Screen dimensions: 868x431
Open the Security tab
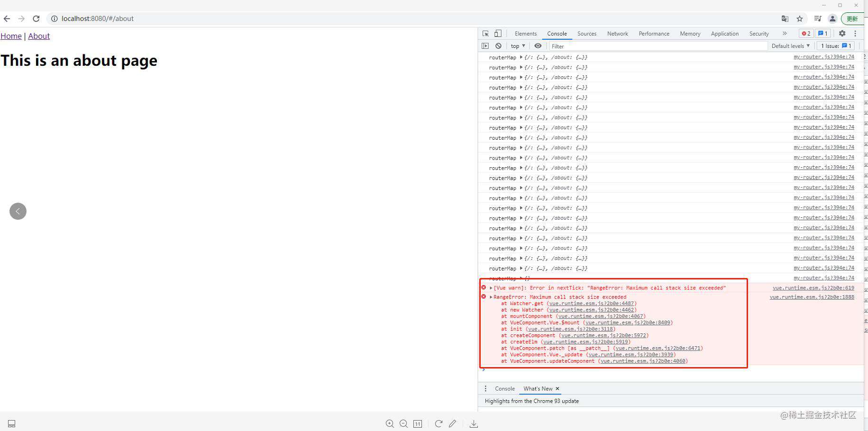(759, 34)
